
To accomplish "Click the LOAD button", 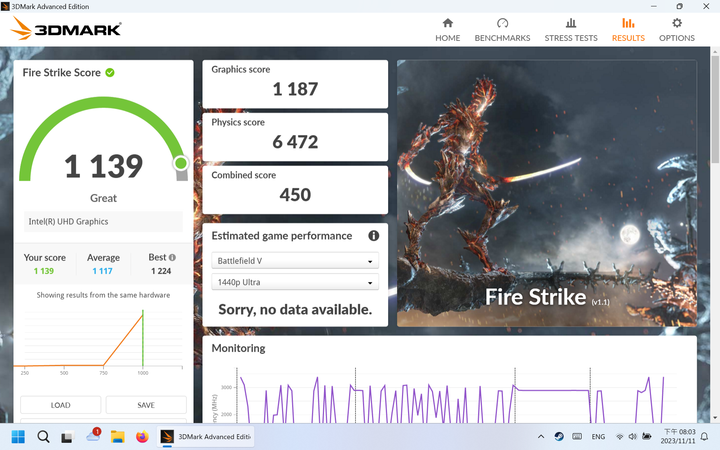I will pyautogui.click(x=60, y=405).
